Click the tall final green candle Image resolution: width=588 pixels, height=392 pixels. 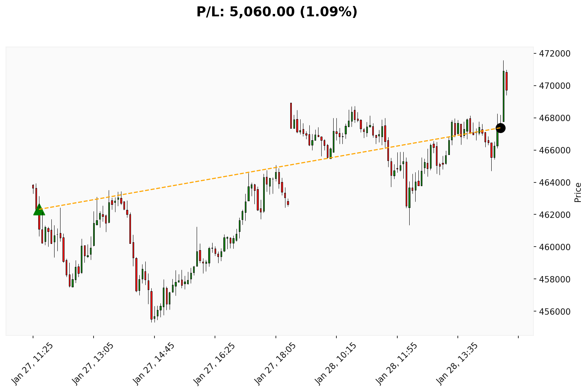(x=503, y=96)
